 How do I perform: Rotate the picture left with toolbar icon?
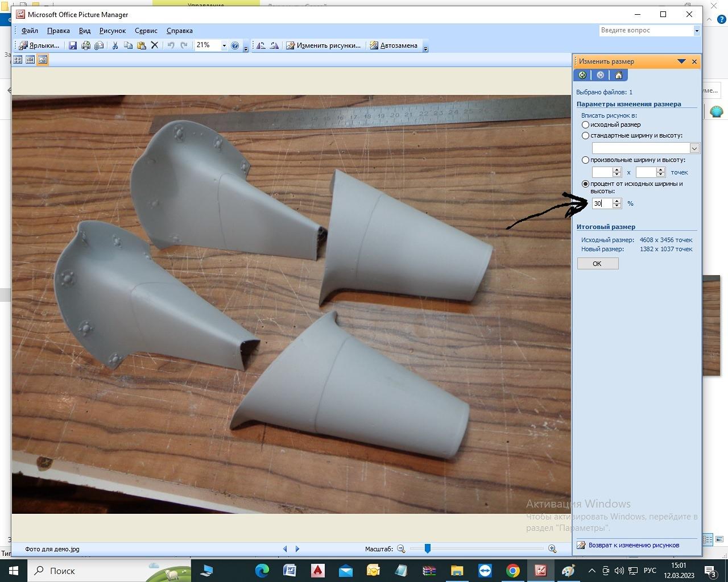260,45
